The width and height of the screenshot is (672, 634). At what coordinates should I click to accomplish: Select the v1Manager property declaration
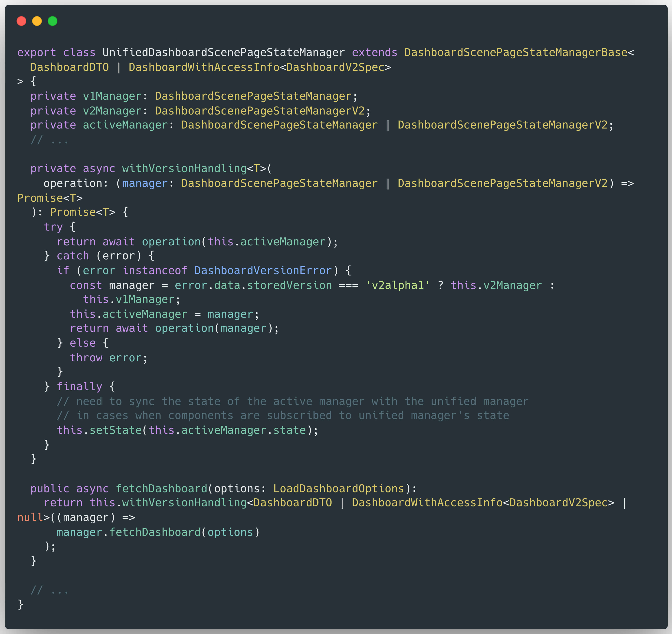click(x=193, y=96)
